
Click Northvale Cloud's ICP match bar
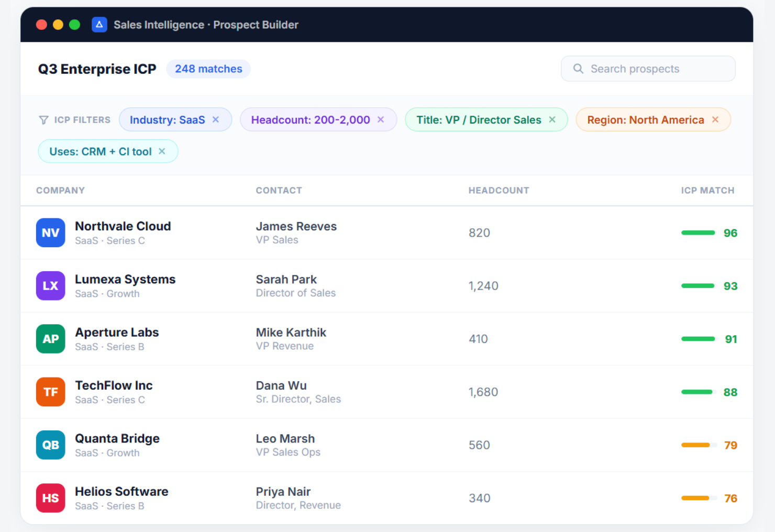pos(699,232)
